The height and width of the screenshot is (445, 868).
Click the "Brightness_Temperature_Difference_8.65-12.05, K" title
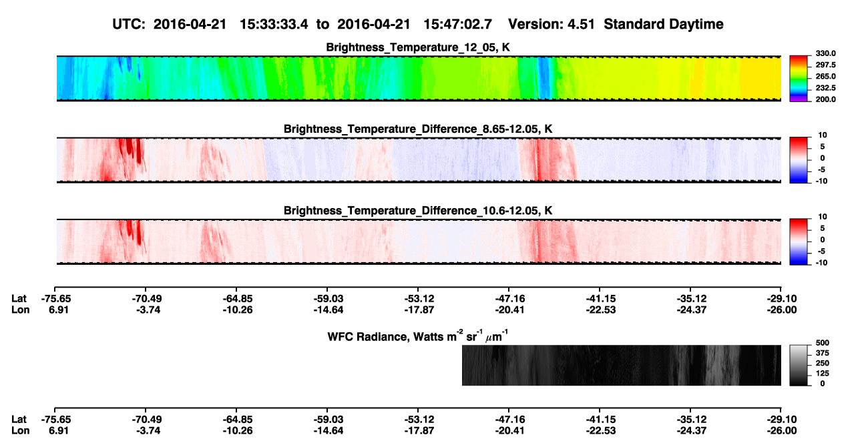pos(419,129)
